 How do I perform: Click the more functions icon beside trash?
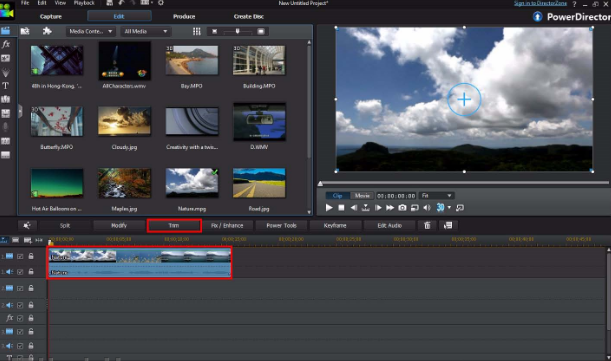point(448,225)
